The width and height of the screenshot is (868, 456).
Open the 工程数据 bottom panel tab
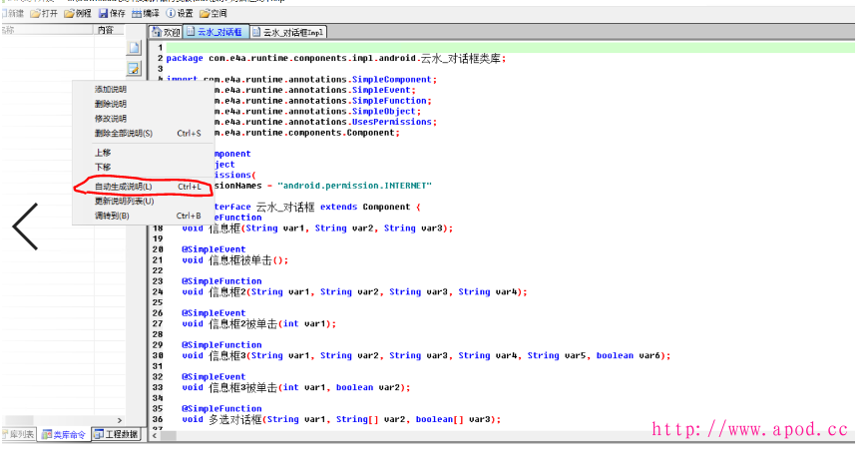click(x=117, y=434)
